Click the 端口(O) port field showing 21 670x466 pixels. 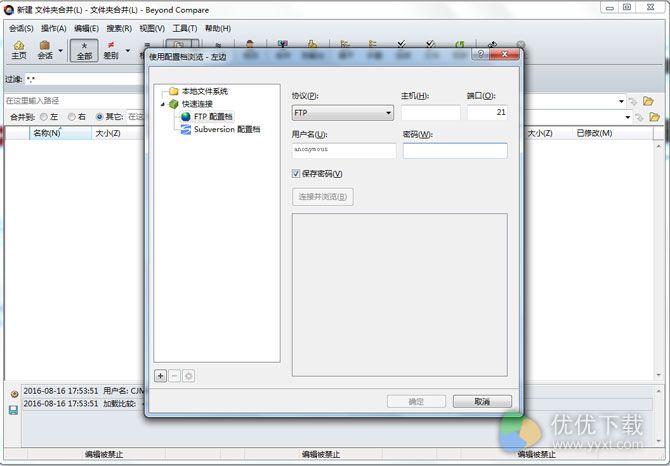[x=487, y=113]
